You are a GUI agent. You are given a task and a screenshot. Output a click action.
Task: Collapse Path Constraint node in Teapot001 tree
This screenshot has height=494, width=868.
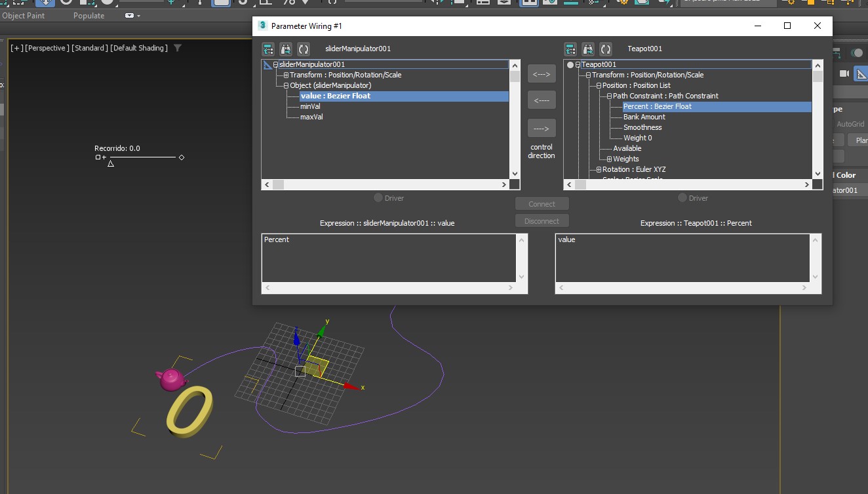(609, 96)
